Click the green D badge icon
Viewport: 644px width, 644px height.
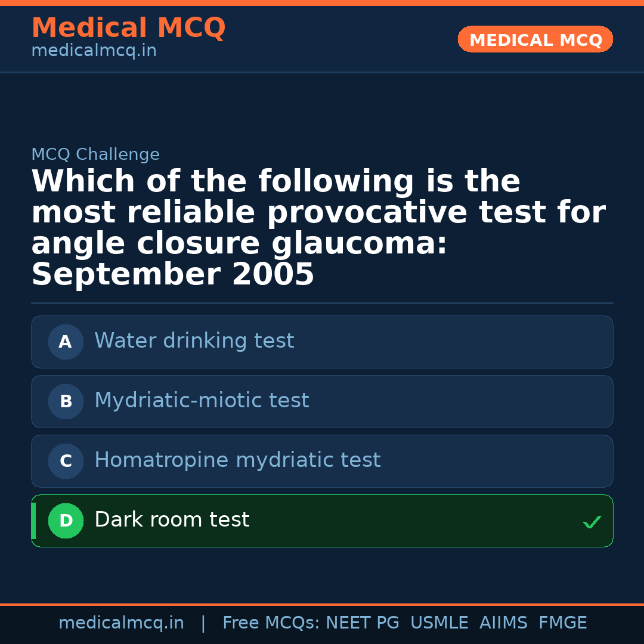(66, 521)
